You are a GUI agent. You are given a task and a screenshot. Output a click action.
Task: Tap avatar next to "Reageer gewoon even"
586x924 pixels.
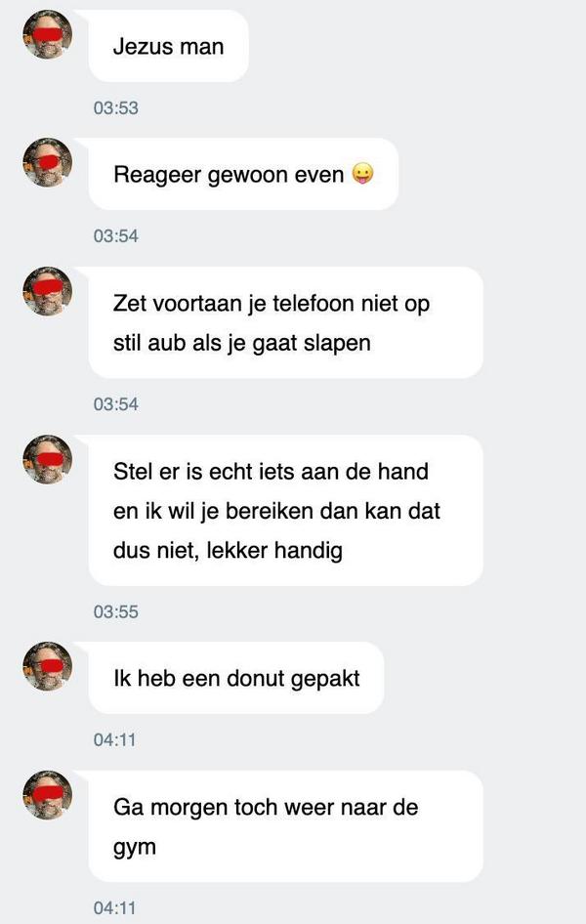(x=47, y=163)
